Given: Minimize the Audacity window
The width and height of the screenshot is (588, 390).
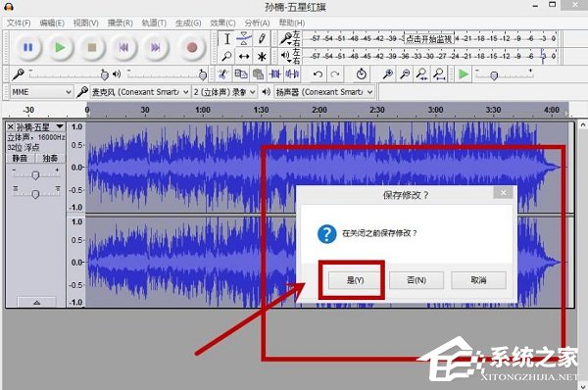Looking at the screenshot, I should click(535, 6).
